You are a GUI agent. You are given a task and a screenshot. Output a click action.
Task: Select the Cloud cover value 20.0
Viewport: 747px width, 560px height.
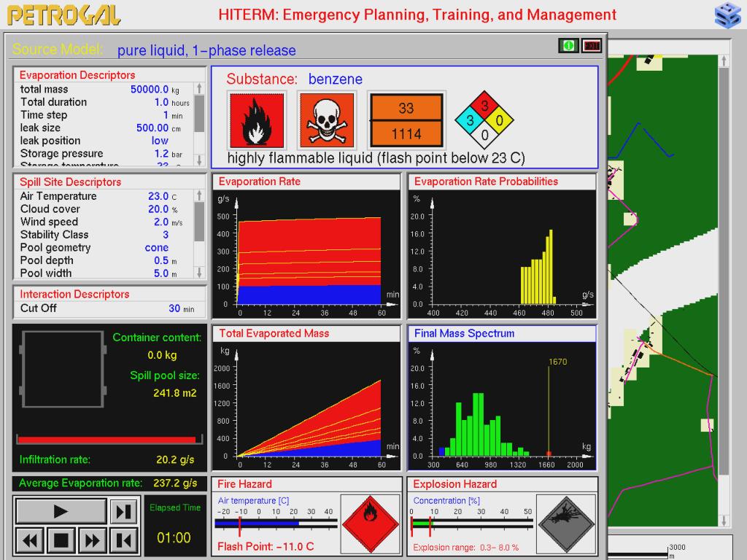pos(158,209)
